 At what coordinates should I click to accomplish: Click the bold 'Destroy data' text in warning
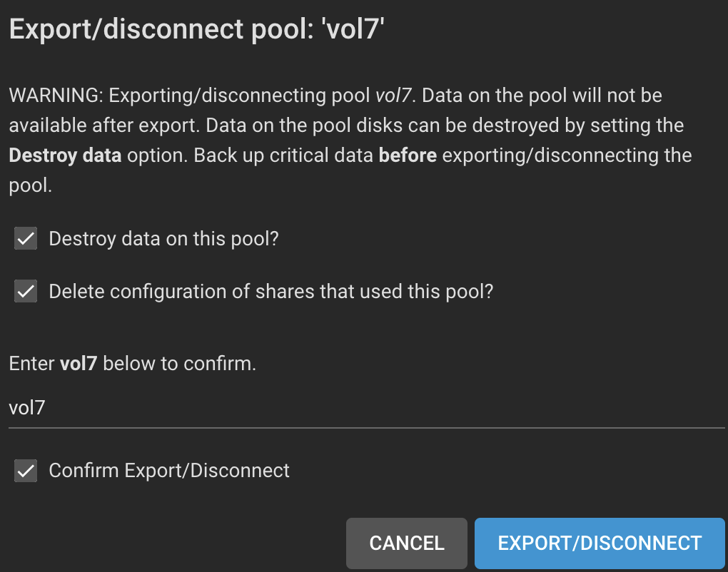(65, 155)
